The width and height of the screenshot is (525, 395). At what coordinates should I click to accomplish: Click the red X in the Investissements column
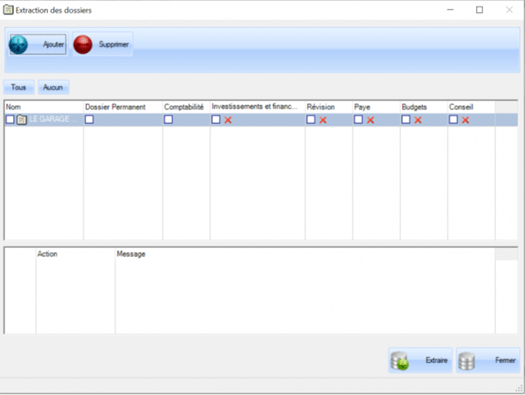coord(228,120)
